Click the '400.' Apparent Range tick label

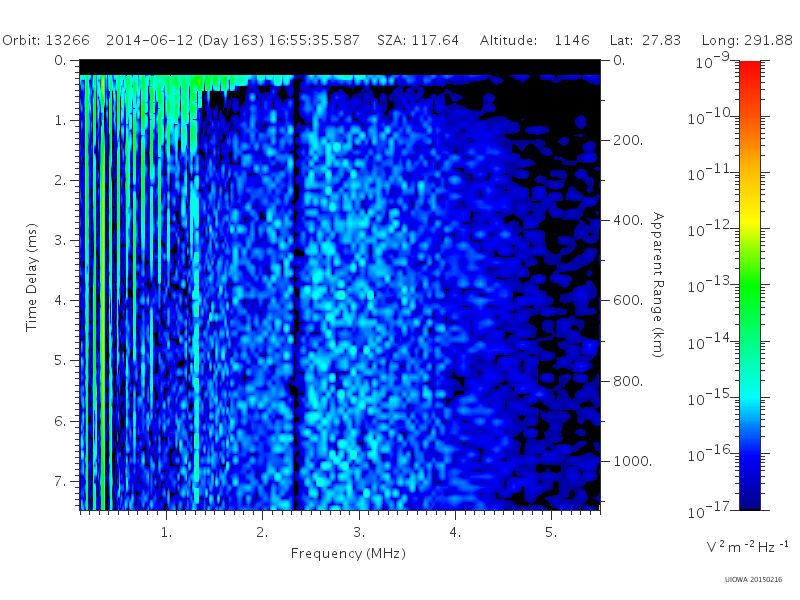click(628, 220)
